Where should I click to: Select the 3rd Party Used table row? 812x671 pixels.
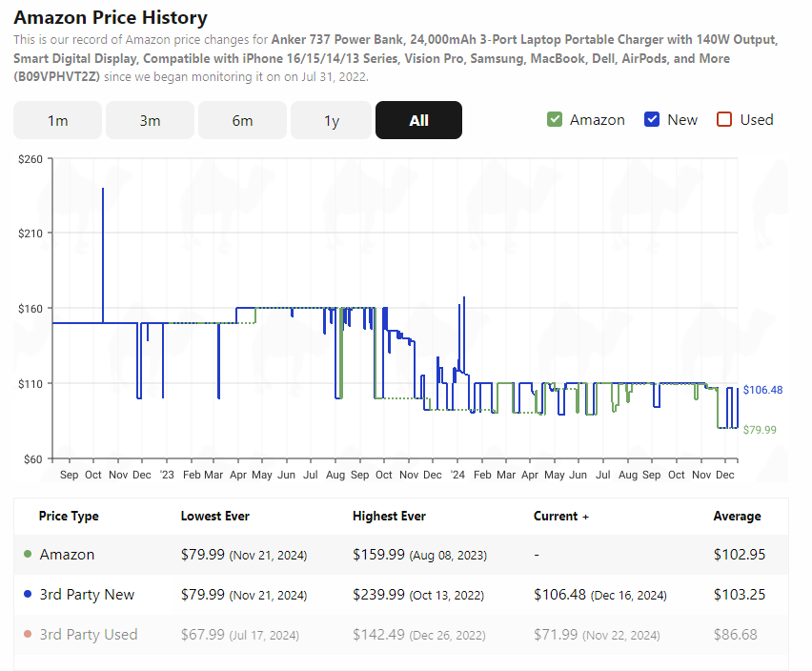(x=401, y=634)
